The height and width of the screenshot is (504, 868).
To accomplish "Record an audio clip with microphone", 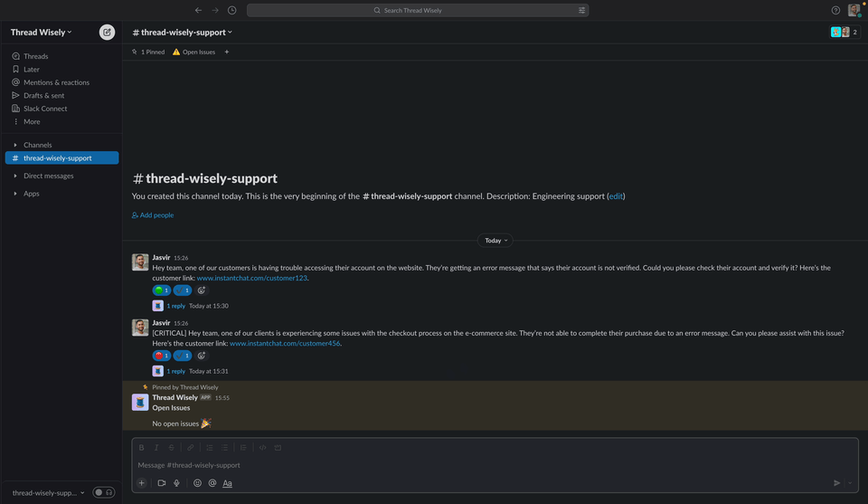I will click(176, 483).
